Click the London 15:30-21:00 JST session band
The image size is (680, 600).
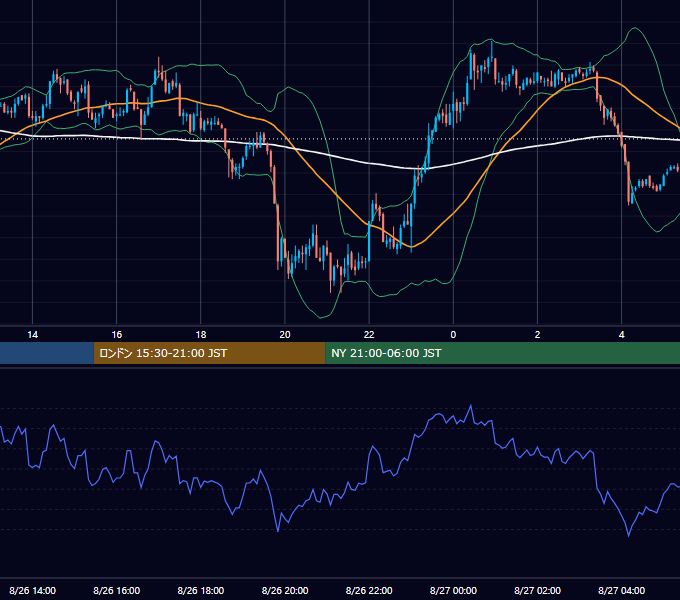point(209,353)
